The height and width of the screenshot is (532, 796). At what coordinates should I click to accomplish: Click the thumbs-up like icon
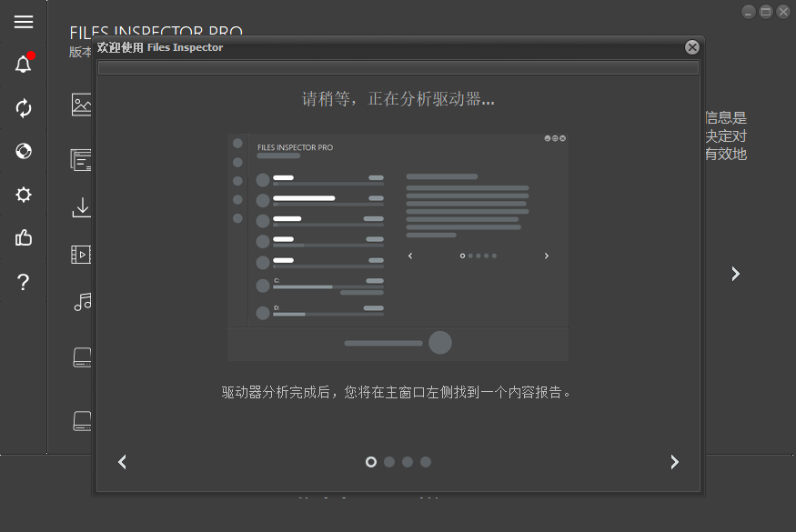coord(24,237)
